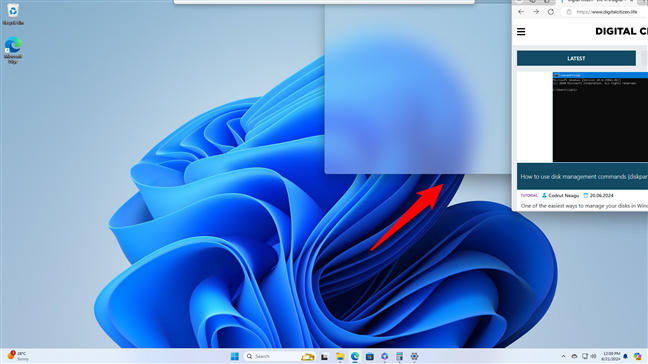Image resolution: width=648 pixels, height=364 pixels.
Task: Open Copilot at the taskbar corner
Action: (x=638, y=356)
